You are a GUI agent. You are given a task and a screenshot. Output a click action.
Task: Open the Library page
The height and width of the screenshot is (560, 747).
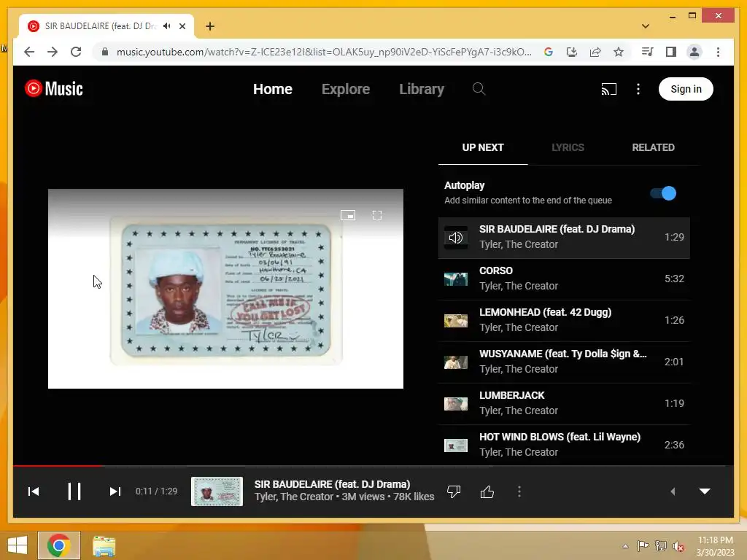pyautogui.click(x=422, y=89)
